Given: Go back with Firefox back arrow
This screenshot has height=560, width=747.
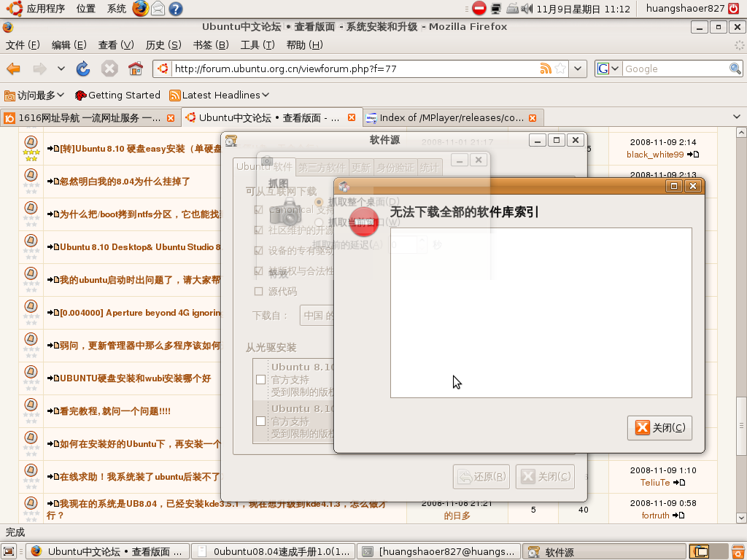Looking at the screenshot, I should (14, 69).
